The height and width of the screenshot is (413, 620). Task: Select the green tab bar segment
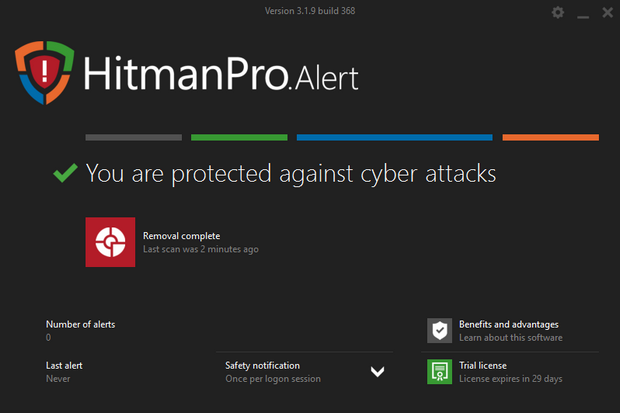click(x=239, y=137)
